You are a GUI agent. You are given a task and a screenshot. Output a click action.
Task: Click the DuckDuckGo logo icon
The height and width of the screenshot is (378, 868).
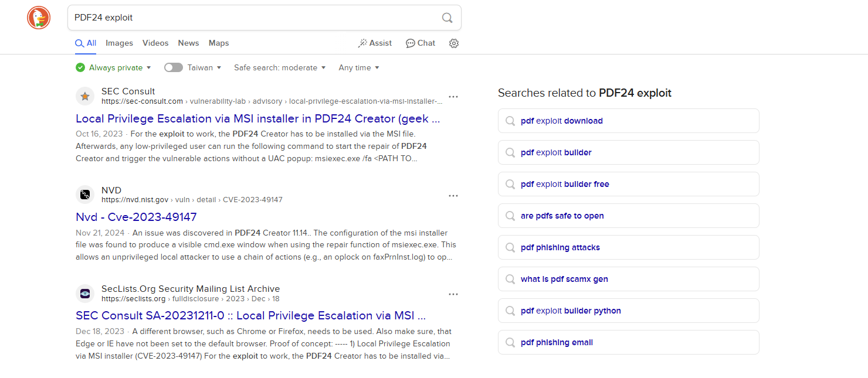click(x=39, y=18)
